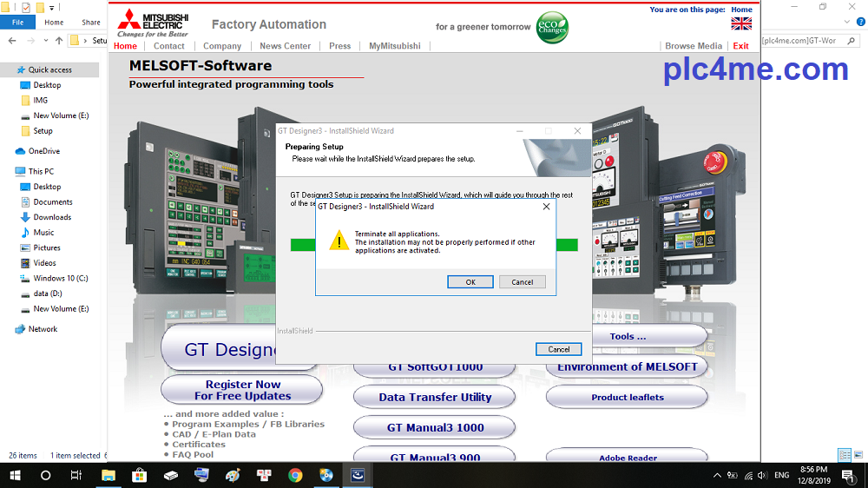Open the Action Center notification icon
Image resolution: width=868 pixels, height=488 pixels.
[x=847, y=475]
